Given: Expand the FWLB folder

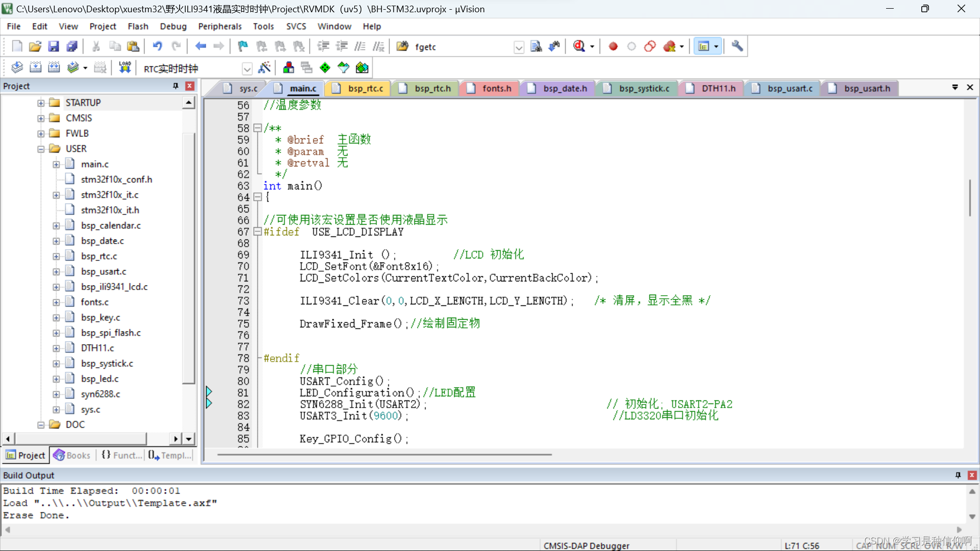Looking at the screenshot, I should coord(41,133).
